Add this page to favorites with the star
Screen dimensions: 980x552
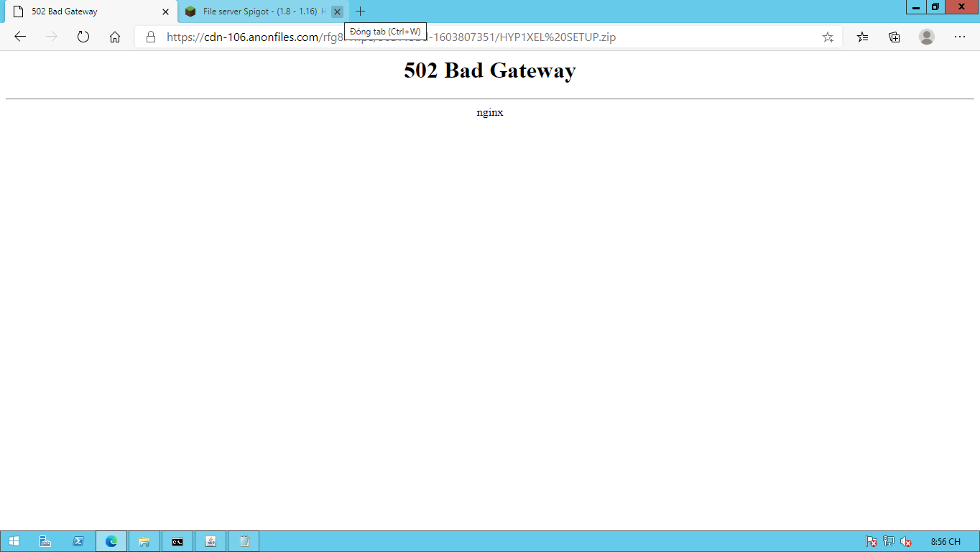click(828, 37)
